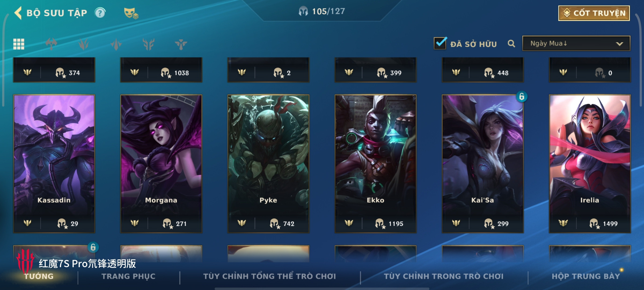This screenshot has height=290, width=644.
Task: Tap the lock badge on Kai'Sa card
Action: pos(521,97)
